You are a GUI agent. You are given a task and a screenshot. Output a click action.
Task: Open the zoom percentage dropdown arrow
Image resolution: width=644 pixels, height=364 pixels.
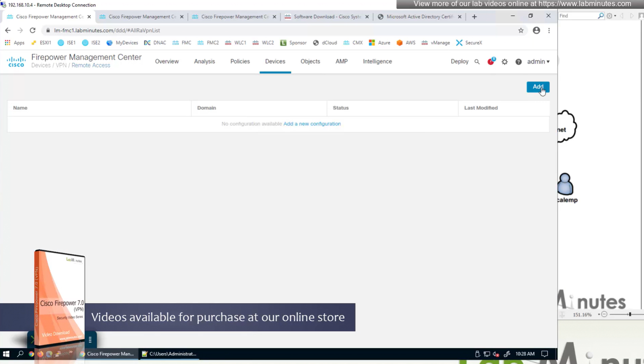(599, 314)
